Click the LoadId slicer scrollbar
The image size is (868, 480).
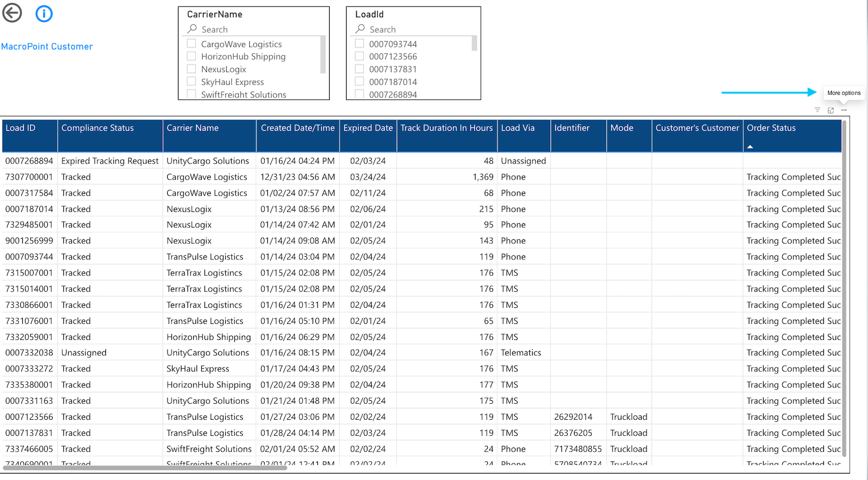click(x=474, y=43)
